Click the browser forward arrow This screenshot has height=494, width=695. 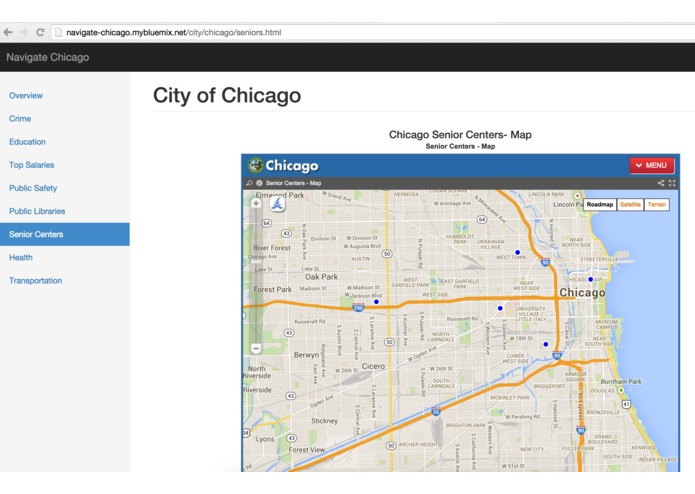coord(24,32)
